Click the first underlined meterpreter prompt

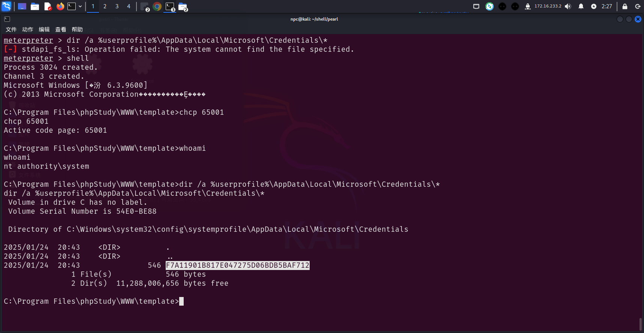(28, 40)
